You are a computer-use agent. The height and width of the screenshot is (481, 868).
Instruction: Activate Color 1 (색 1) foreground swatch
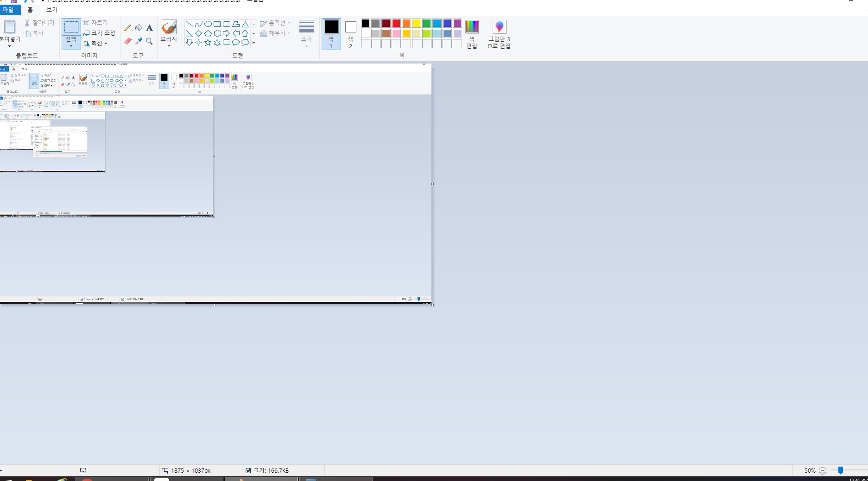[331, 34]
